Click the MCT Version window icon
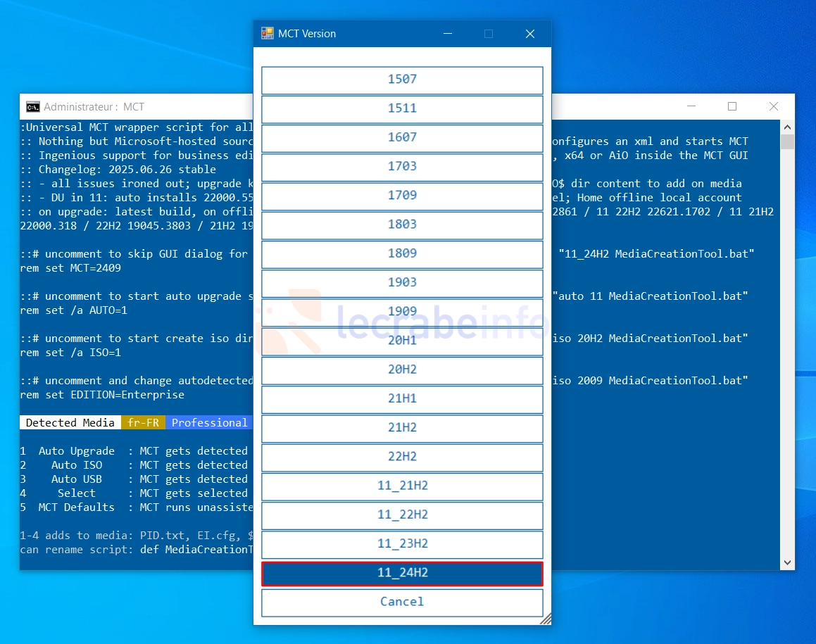The height and width of the screenshot is (644, 816). pyautogui.click(x=268, y=34)
